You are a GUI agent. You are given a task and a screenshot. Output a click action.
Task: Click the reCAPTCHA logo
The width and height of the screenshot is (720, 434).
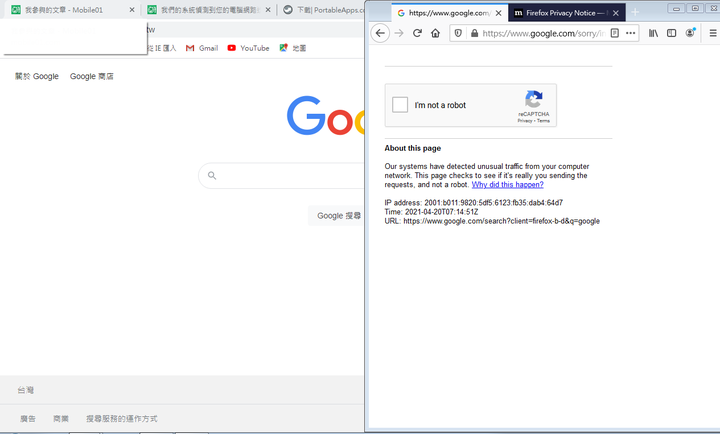pos(534,99)
